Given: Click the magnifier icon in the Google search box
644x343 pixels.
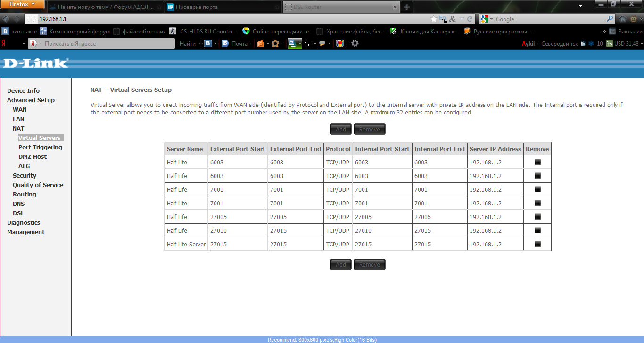Looking at the screenshot, I should [x=610, y=19].
